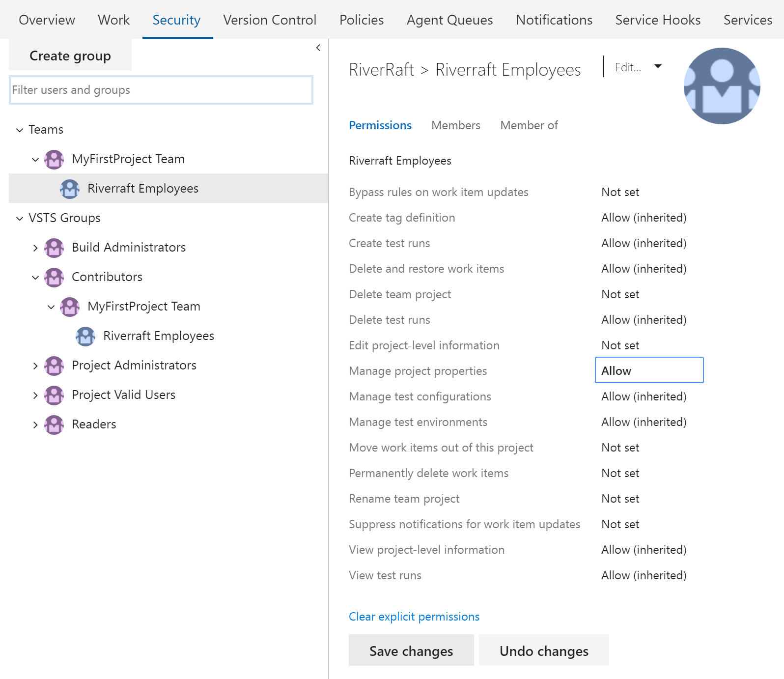Click the Save changes button

pos(411,651)
